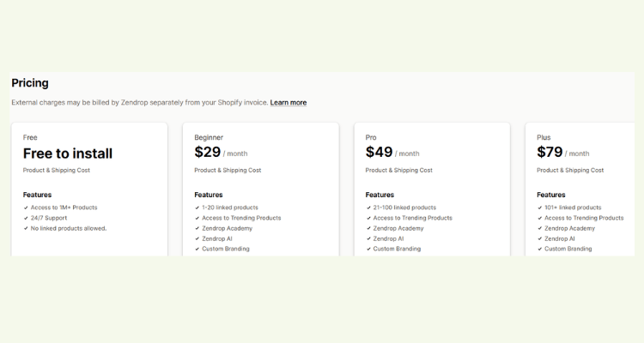Click Zendrop Academy in the Beginner plan
The width and height of the screenshot is (644, 343).
(x=228, y=229)
